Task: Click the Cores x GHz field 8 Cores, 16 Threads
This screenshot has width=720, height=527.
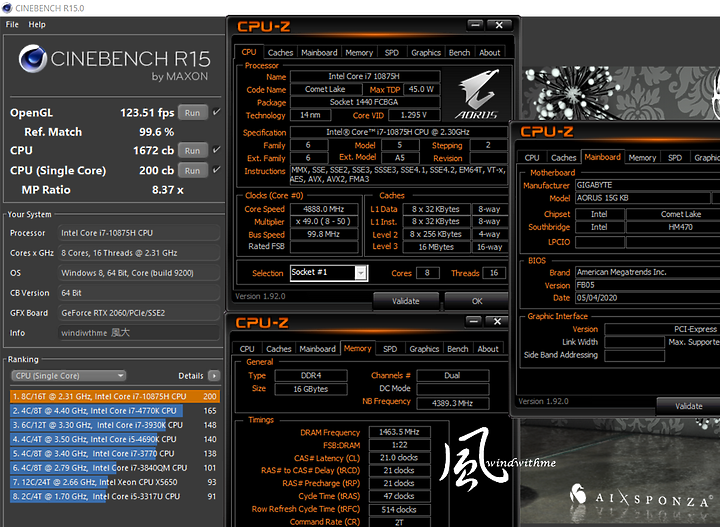Action: (139, 253)
